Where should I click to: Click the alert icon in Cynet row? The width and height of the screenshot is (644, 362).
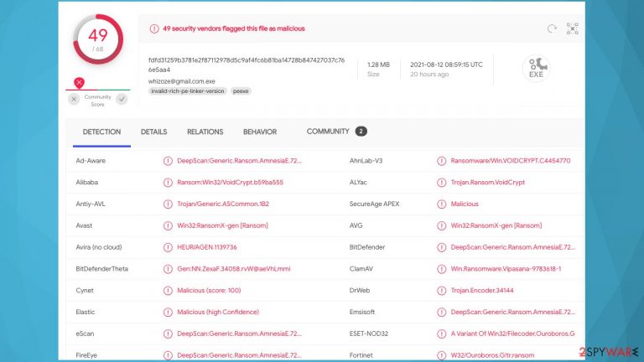(168, 291)
